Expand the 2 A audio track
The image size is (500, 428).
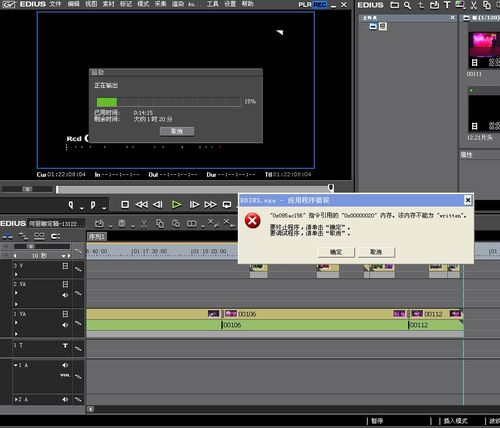[x=16, y=399]
